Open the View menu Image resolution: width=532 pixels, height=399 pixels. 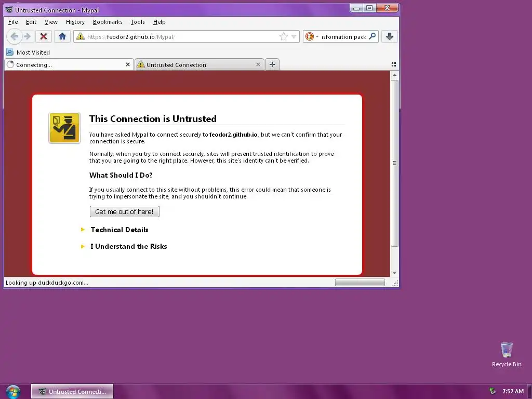51,22
